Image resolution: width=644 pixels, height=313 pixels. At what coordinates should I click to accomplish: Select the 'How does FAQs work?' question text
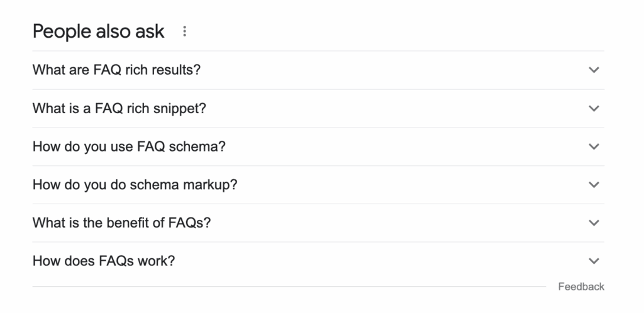[104, 261]
